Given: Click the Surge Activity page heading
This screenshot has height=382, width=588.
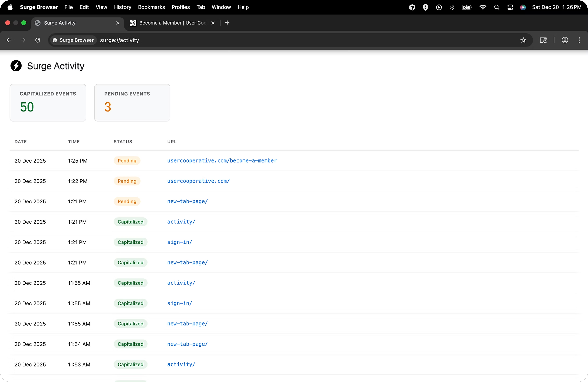Looking at the screenshot, I should click(56, 66).
